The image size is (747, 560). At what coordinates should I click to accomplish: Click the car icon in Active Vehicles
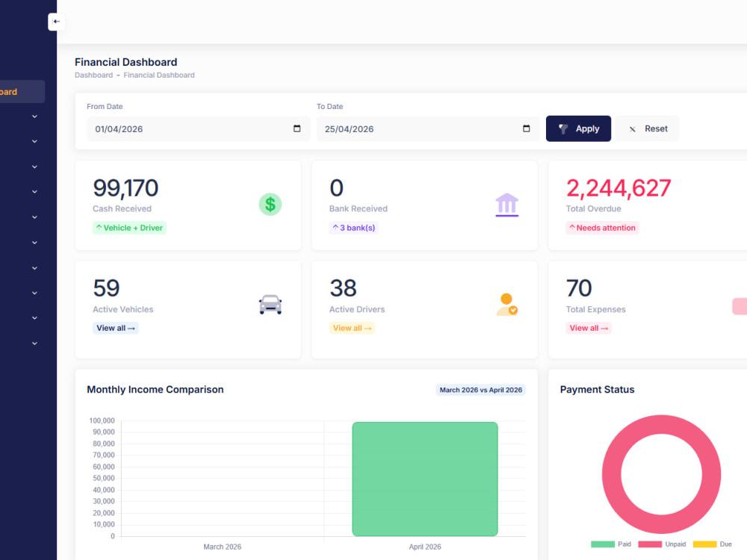point(270,305)
